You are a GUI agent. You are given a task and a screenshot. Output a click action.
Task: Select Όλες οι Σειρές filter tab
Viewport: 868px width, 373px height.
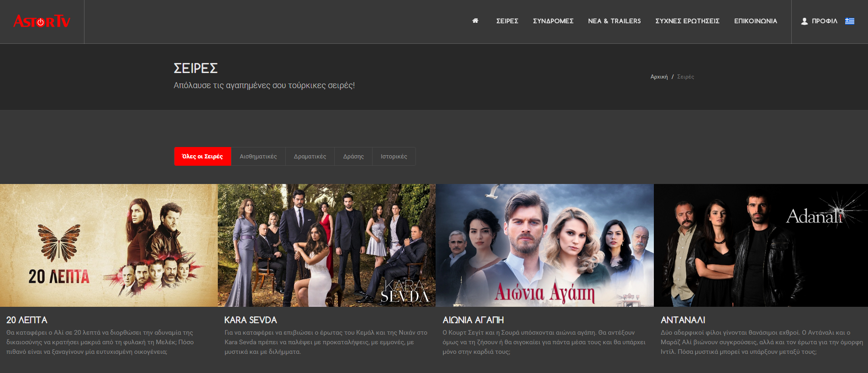(x=203, y=156)
